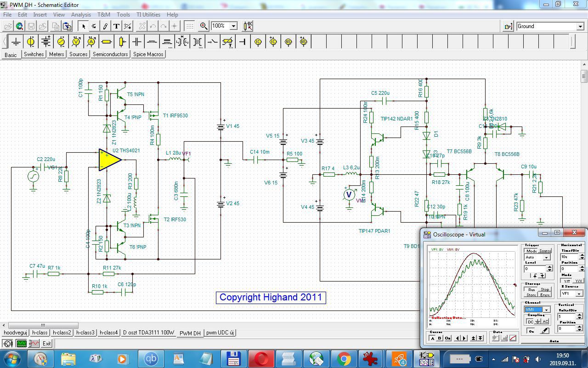Expand the trigger mode Auto dropdown
The image size is (588, 368).
click(547, 258)
